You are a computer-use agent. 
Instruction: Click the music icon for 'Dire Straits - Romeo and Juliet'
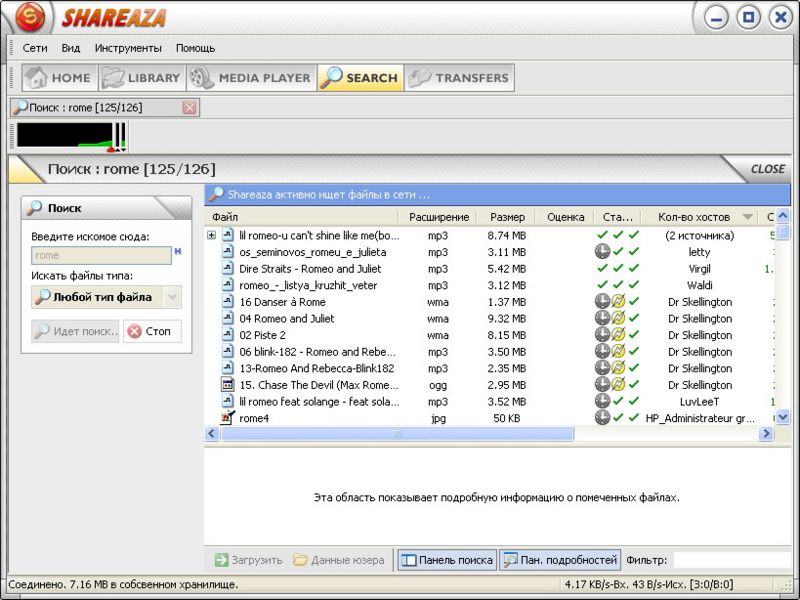228,268
